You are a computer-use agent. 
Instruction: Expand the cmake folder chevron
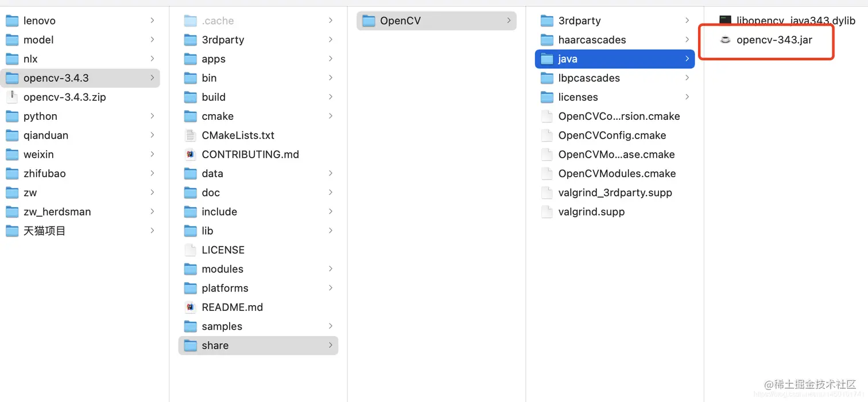[331, 116]
